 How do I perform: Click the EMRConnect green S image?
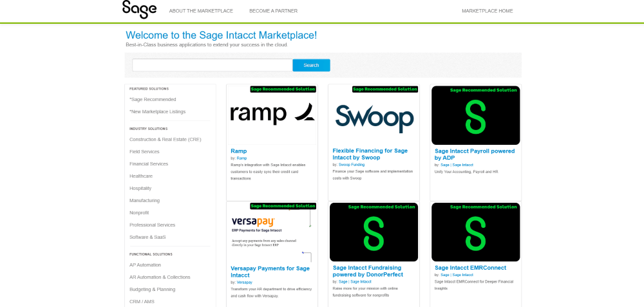point(476,232)
